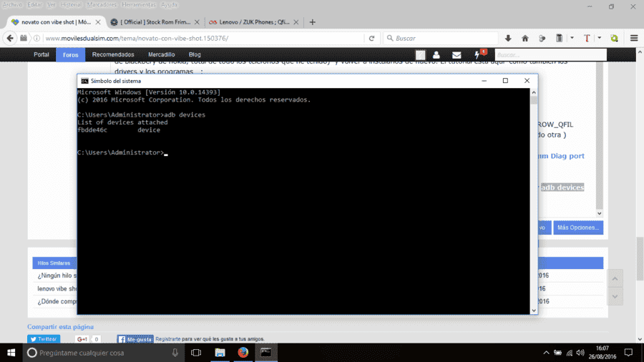
Task: Open a new Firefox tab
Action: point(312,22)
